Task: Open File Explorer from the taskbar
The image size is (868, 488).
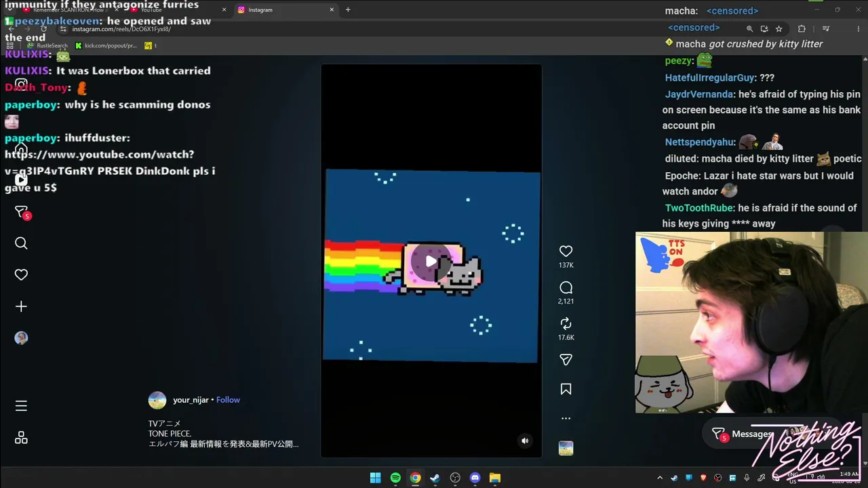Action: tap(495, 478)
